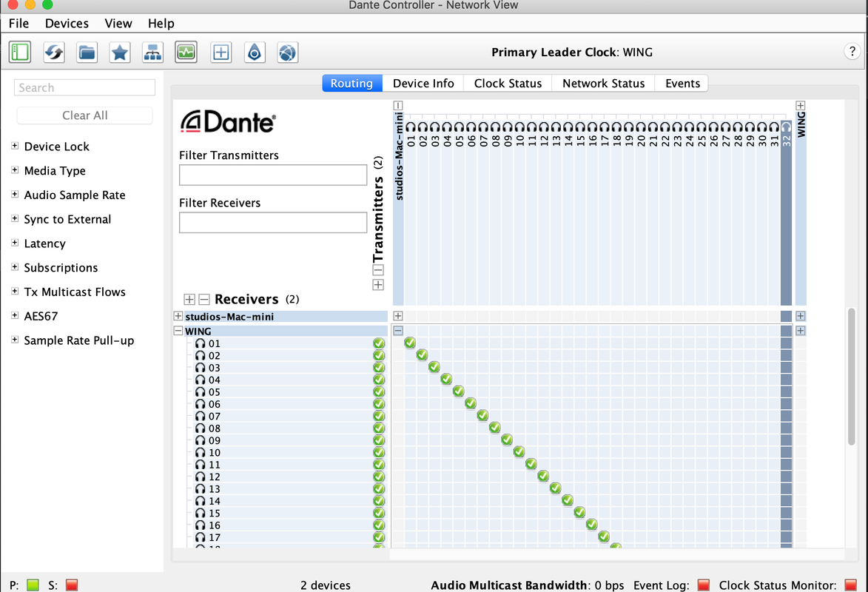Expand the Tx Multicast Flows filter

[15, 292]
